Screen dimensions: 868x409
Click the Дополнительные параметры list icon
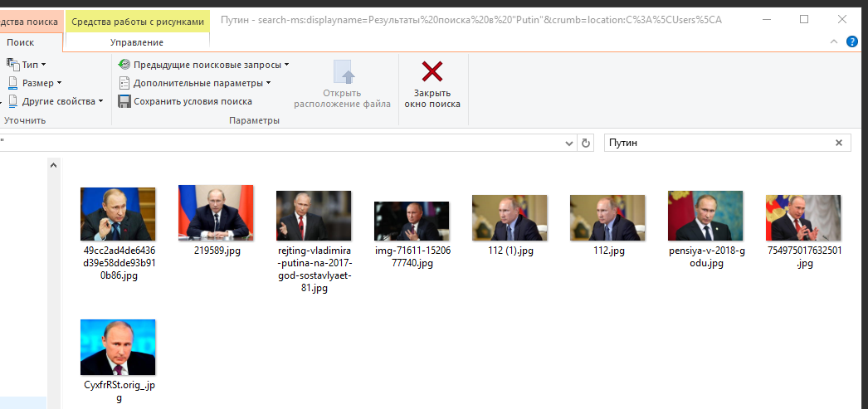click(x=124, y=83)
